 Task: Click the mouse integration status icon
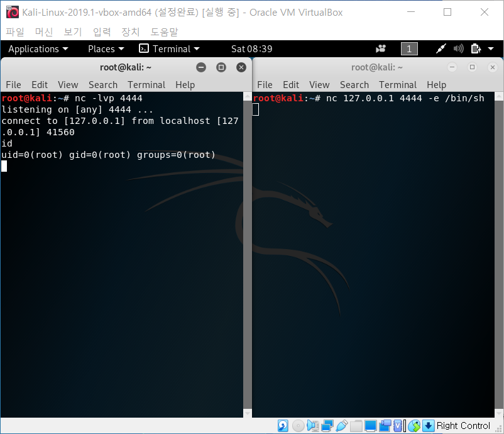(414, 426)
